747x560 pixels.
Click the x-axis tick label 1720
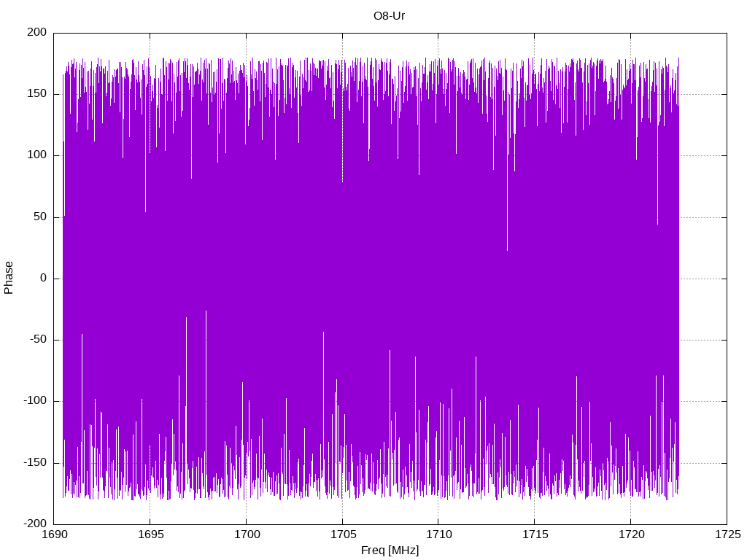pyautogui.click(x=631, y=534)
